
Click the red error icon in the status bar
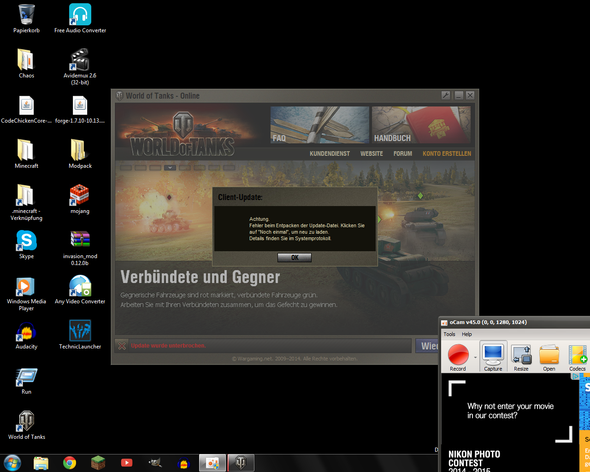[122, 346]
